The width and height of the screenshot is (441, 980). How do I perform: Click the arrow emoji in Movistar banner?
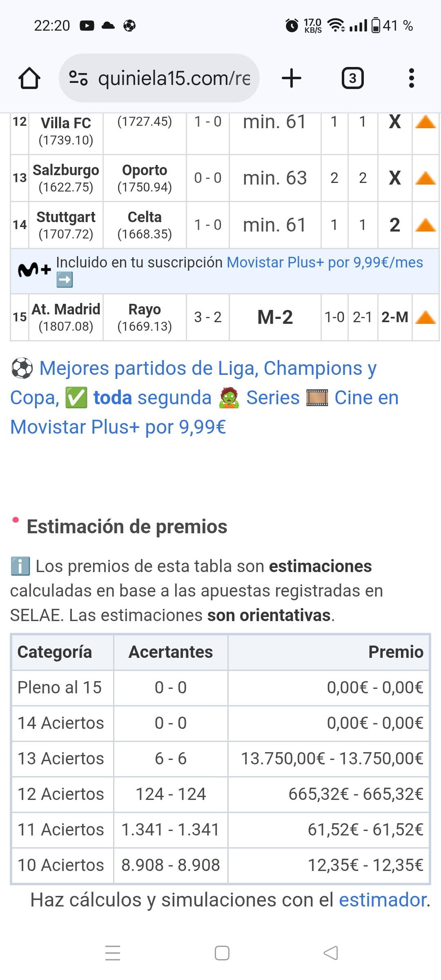tap(65, 280)
